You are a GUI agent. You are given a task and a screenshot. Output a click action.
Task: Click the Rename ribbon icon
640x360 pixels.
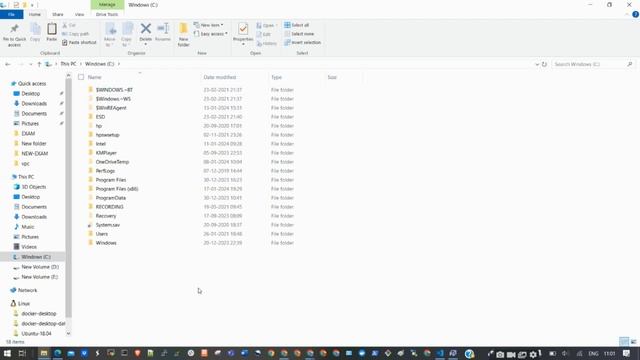click(x=163, y=32)
